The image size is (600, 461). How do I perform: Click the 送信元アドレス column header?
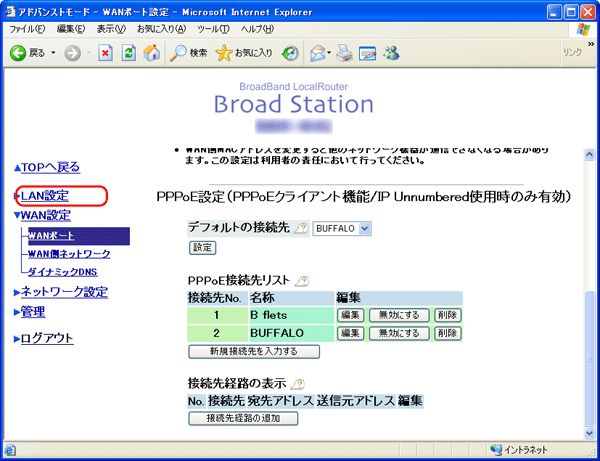[x=355, y=401]
